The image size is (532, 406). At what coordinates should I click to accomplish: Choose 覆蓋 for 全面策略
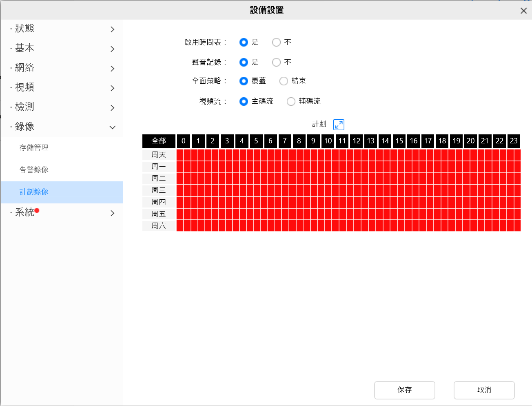click(244, 81)
